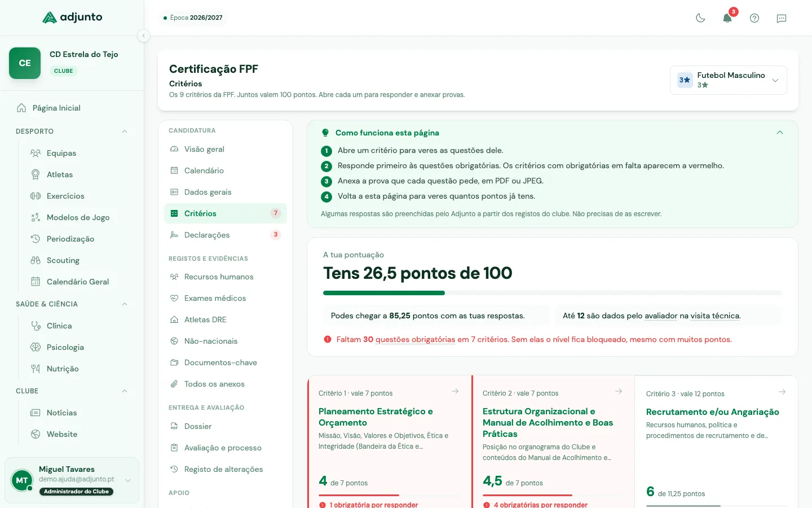Click the Scouting binoculars icon

pyautogui.click(x=36, y=260)
